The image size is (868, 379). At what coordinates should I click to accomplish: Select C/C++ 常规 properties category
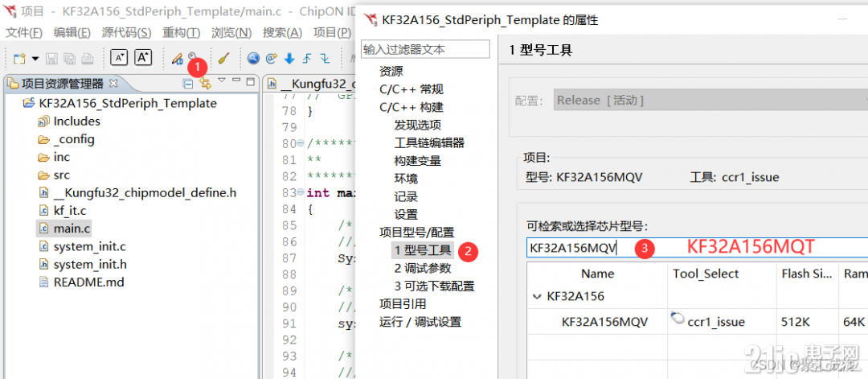pyautogui.click(x=411, y=89)
